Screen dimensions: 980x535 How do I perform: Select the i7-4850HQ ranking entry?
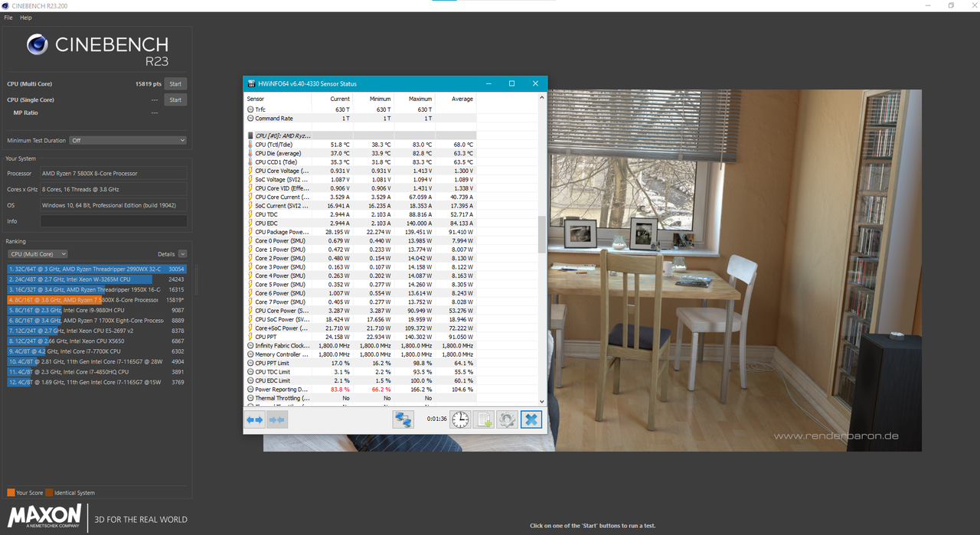[96, 371]
